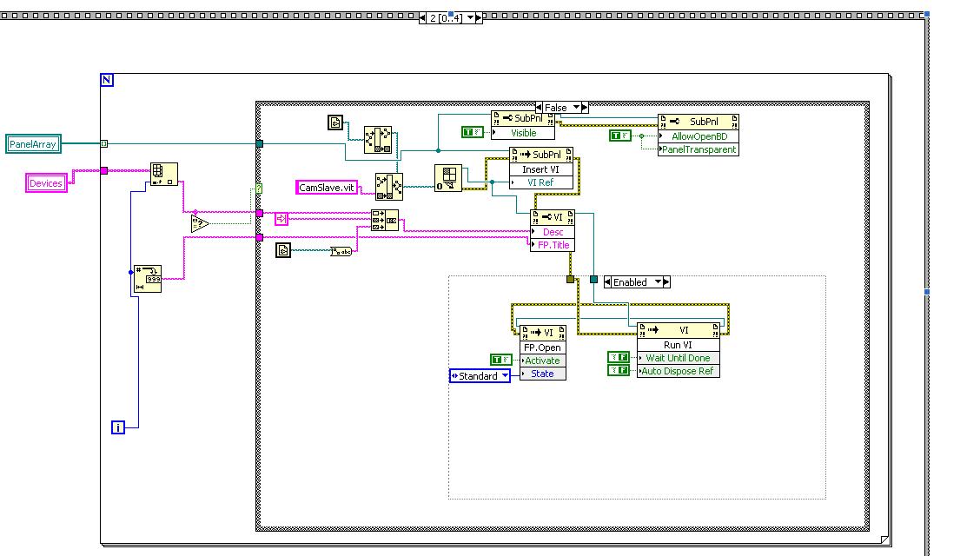
Task: Select the Empty String comparison triangle
Action: tap(199, 223)
